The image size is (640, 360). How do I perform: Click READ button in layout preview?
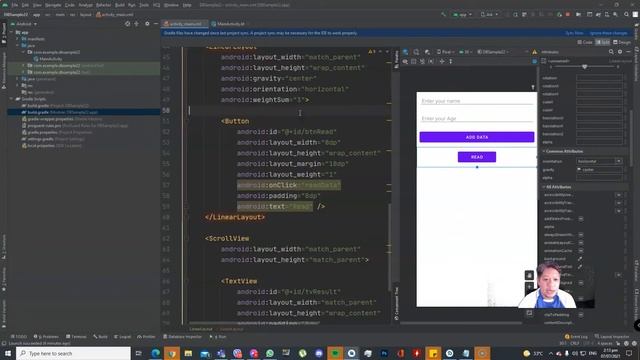click(x=477, y=157)
